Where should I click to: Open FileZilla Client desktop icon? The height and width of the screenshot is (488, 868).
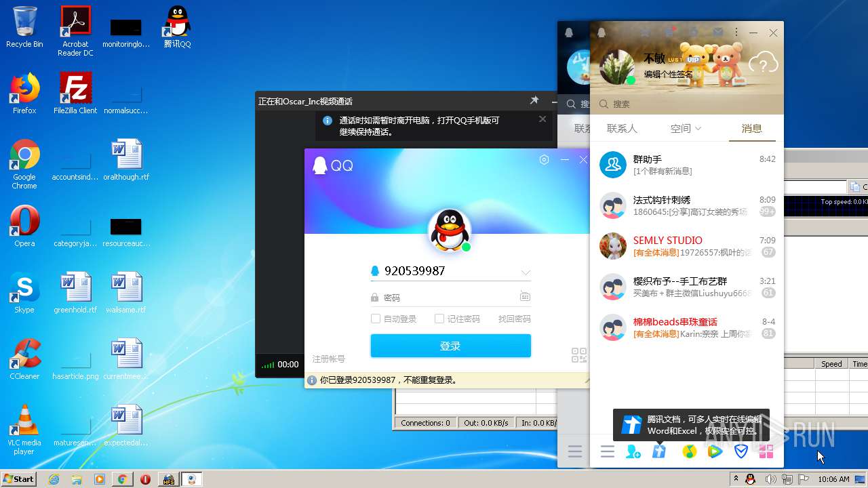pos(75,93)
